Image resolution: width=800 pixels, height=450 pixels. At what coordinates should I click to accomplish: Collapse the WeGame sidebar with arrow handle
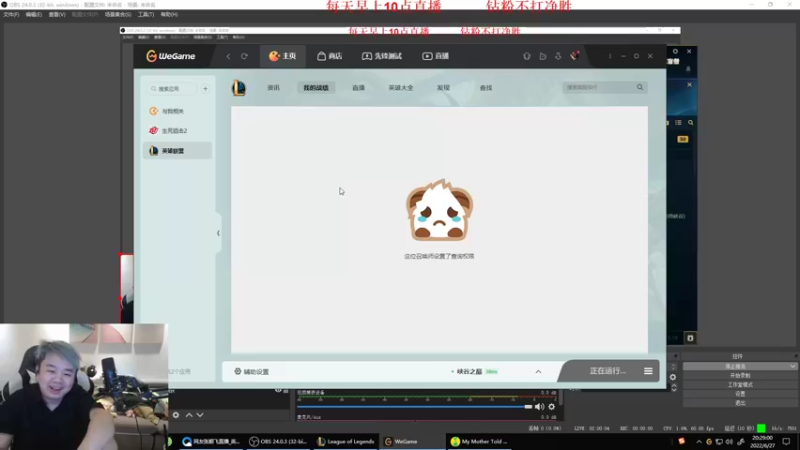tap(218, 233)
